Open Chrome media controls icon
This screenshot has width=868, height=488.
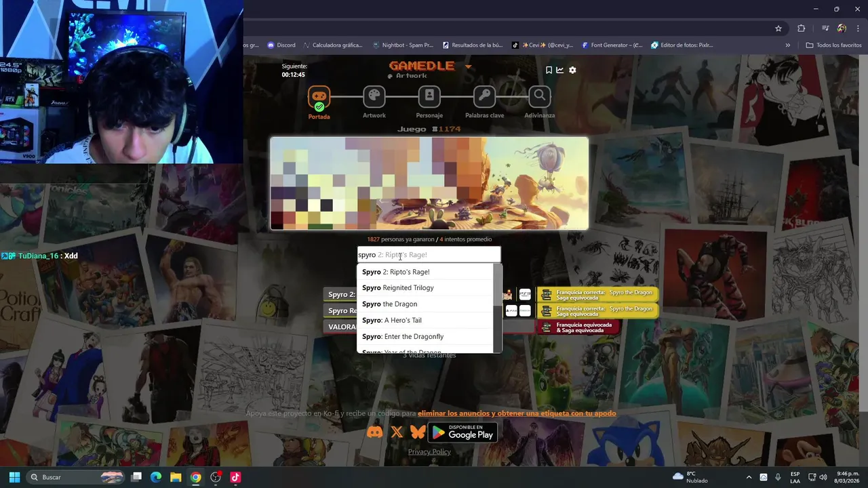click(x=825, y=28)
